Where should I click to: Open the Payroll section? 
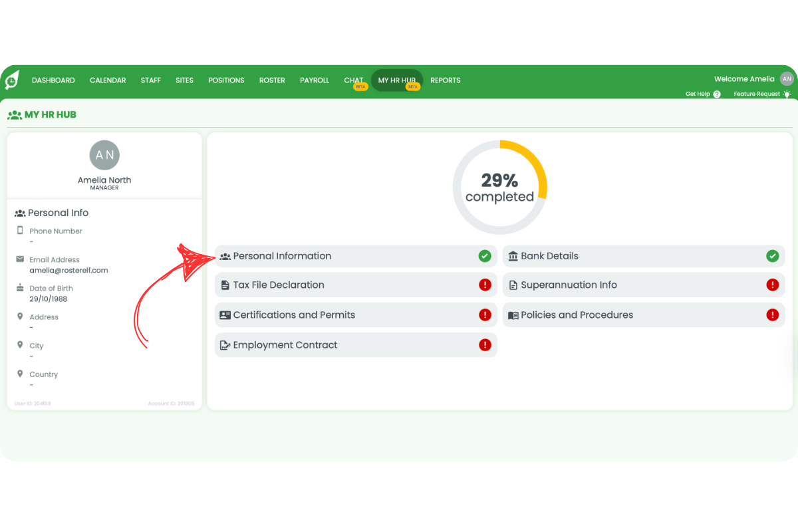pos(315,80)
